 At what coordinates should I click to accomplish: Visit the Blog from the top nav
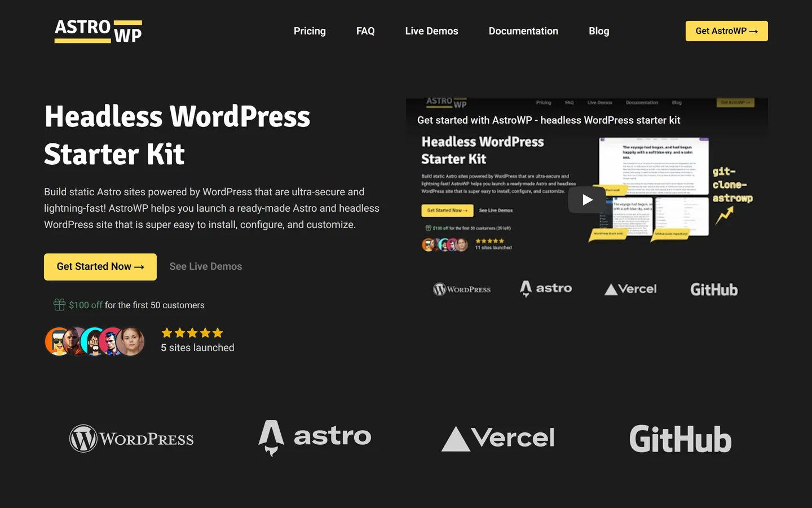click(x=599, y=31)
